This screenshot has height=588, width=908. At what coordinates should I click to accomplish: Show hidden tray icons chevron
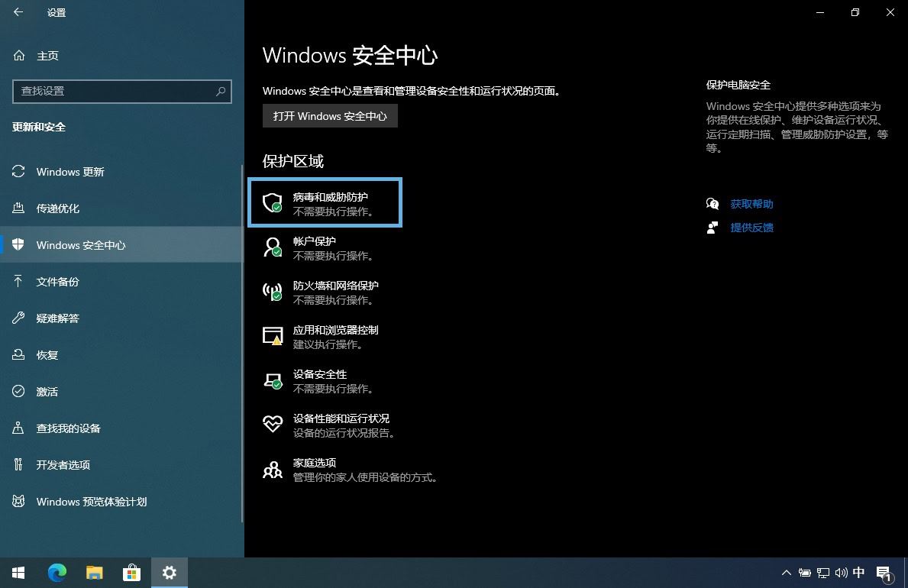(x=787, y=573)
